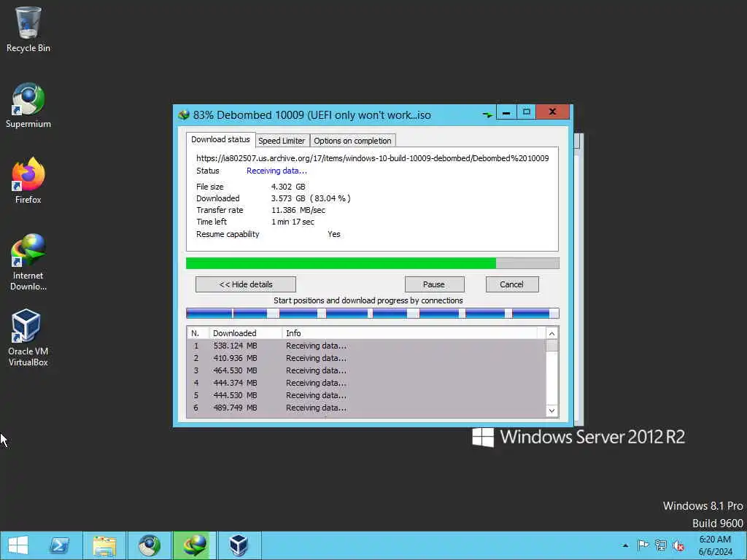Click the blue connections progress bar

(373, 313)
